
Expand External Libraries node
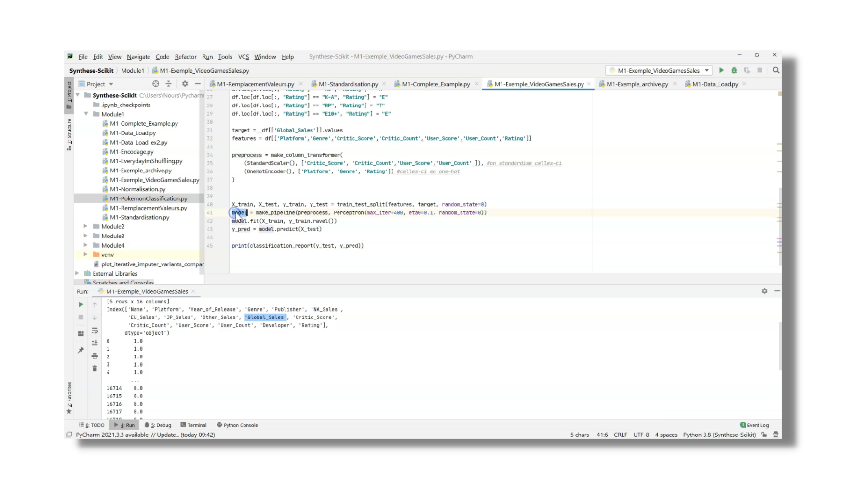tap(77, 273)
